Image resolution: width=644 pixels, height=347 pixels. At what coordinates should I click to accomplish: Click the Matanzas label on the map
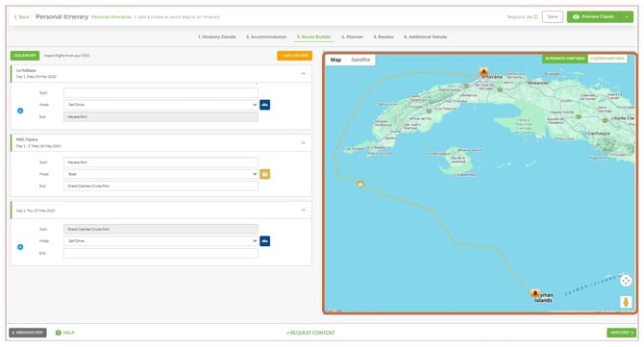[538, 83]
